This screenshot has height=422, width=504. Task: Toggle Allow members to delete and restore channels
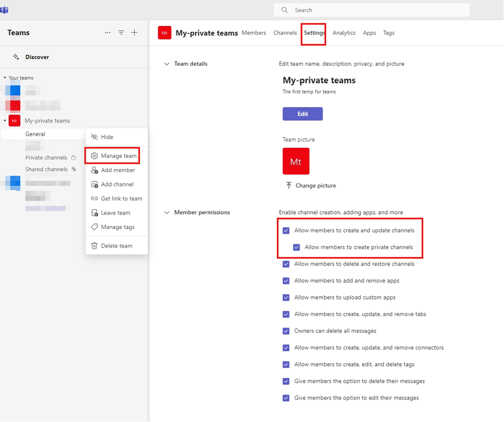[286, 264]
